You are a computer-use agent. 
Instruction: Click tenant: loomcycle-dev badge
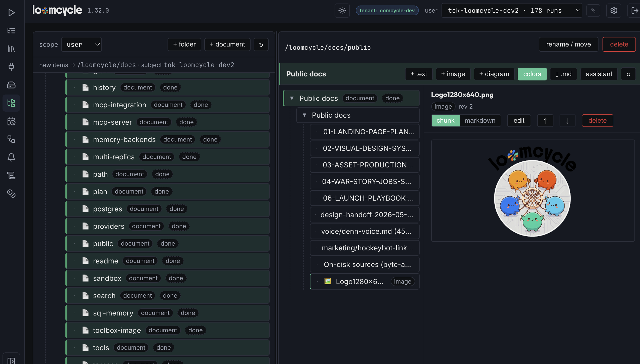pos(387,11)
